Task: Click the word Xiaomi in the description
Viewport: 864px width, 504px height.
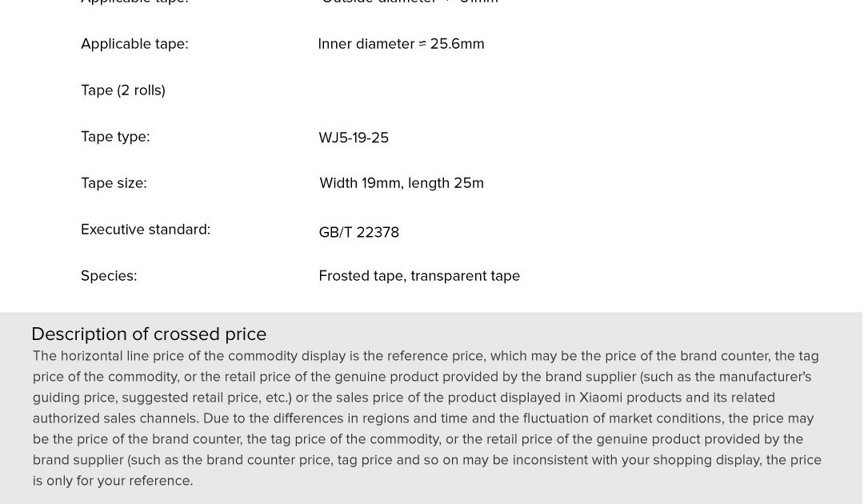Action: tap(601, 398)
